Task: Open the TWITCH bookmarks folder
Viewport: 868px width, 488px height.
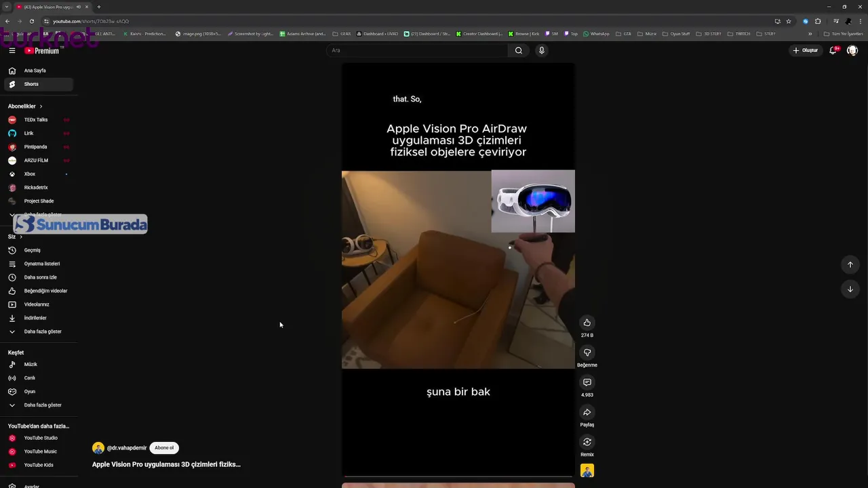Action: click(x=740, y=34)
